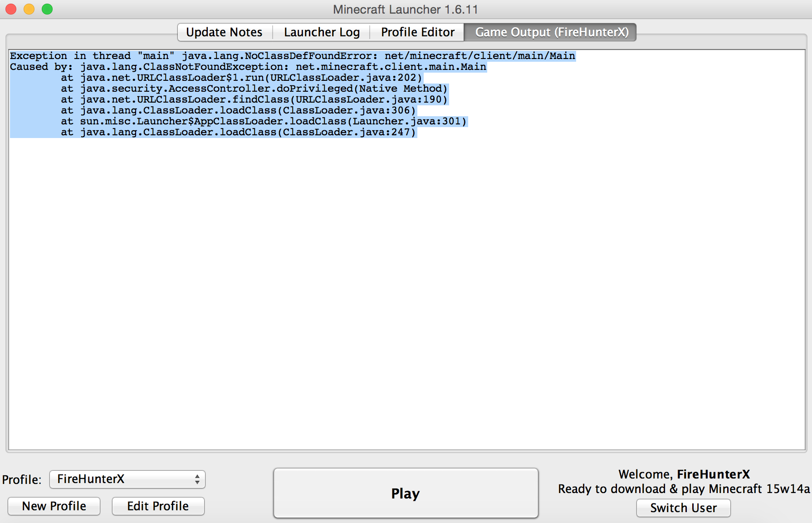
Task: Launch the game with the Play button
Action: click(x=406, y=493)
